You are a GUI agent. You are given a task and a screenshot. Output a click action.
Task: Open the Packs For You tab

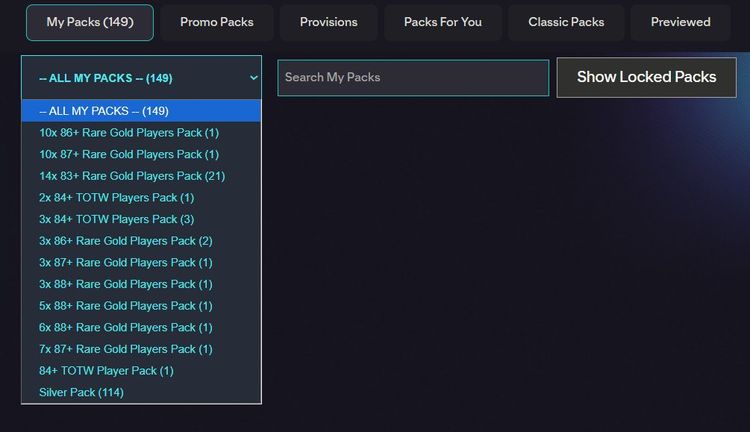(443, 22)
